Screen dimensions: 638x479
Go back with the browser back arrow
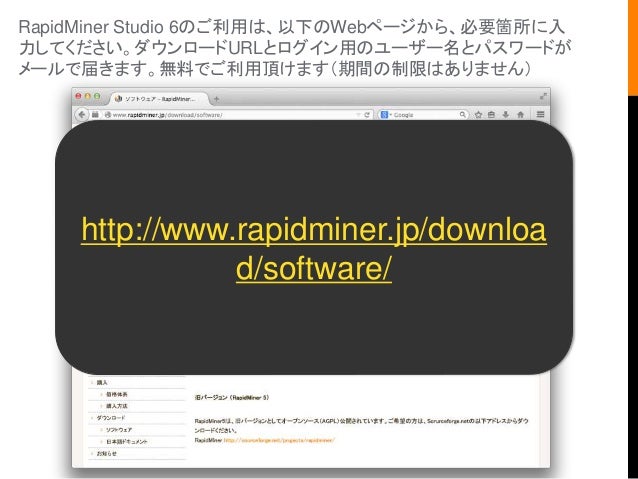click(x=82, y=115)
